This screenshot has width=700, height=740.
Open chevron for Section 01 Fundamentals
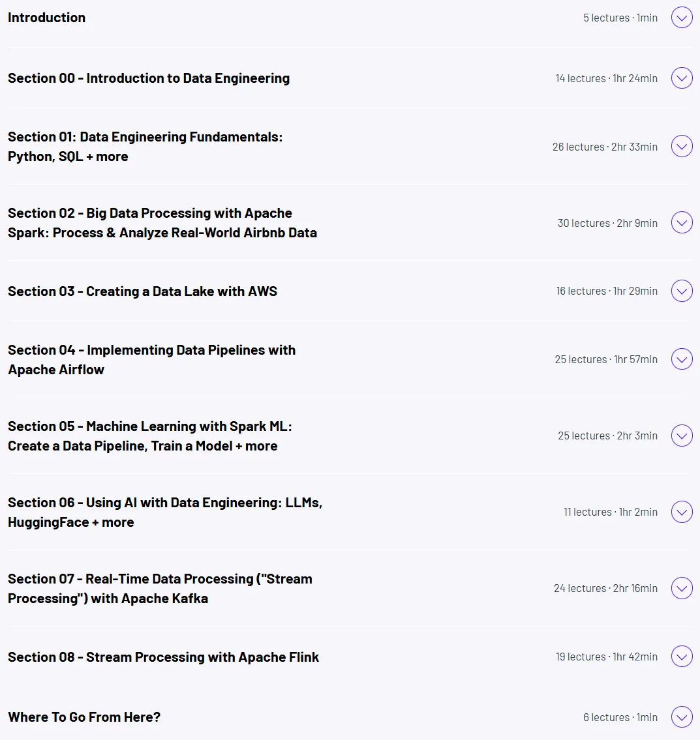click(x=682, y=146)
